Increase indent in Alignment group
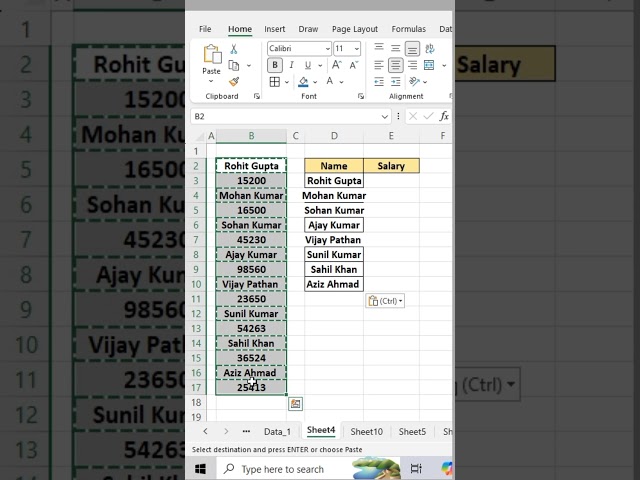The image size is (640, 480). click(396, 82)
